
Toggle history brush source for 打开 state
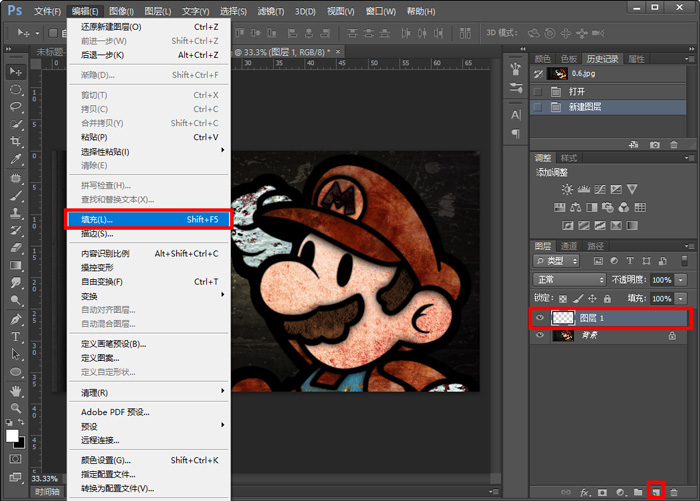[x=538, y=92]
